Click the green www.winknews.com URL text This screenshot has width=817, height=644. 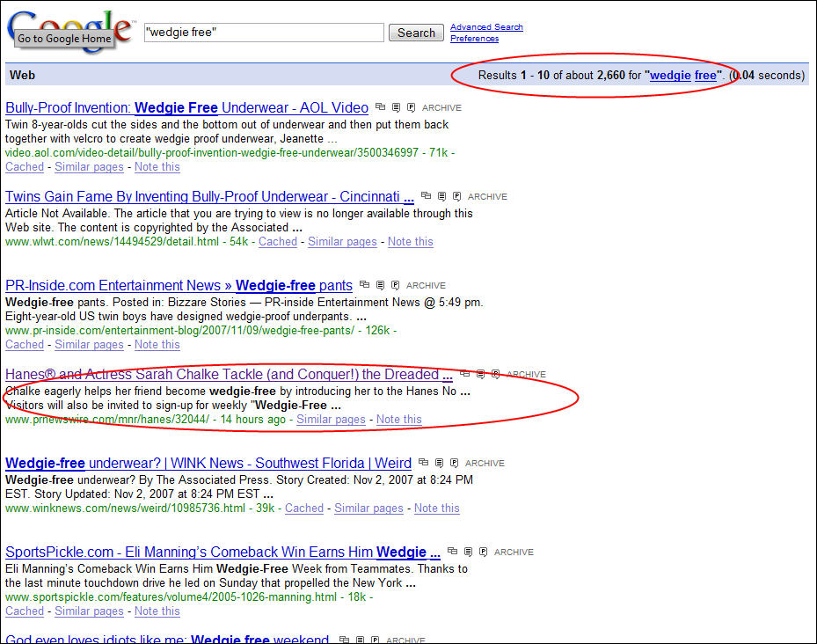(125, 508)
